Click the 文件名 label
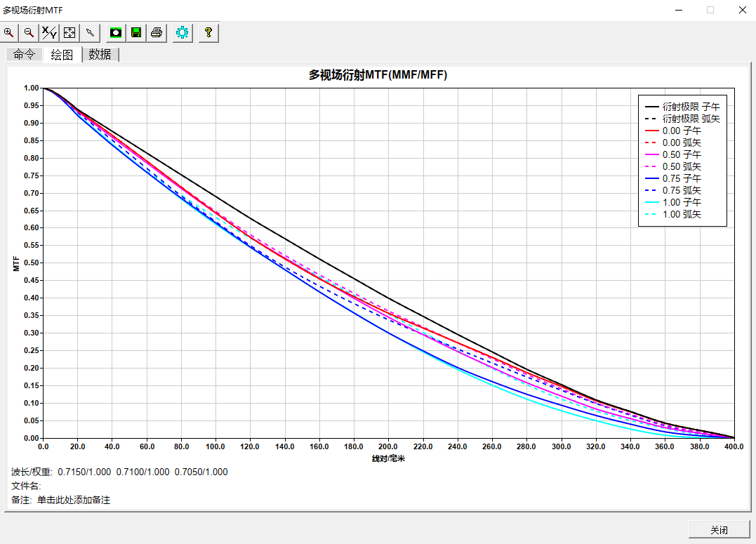The image size is (756, 544). 26,486
